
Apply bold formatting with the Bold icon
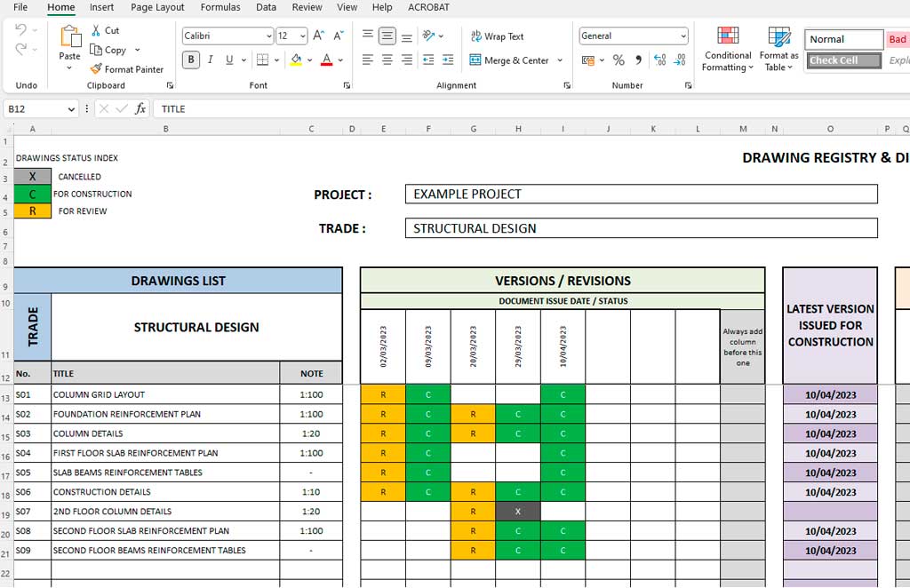pos(190,59)
